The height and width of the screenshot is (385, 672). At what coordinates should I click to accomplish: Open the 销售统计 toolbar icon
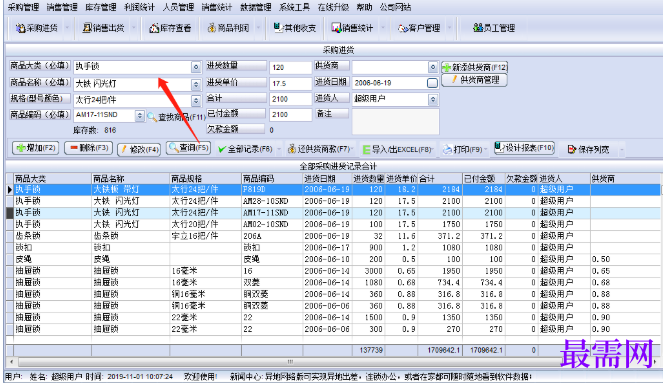pos(353,28)
